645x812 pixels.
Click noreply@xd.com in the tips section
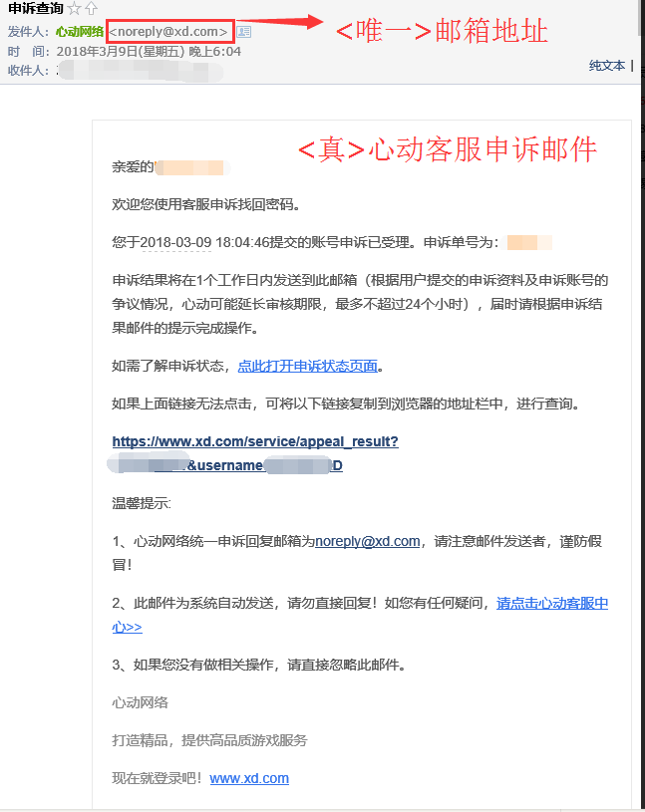click(367, 541)
